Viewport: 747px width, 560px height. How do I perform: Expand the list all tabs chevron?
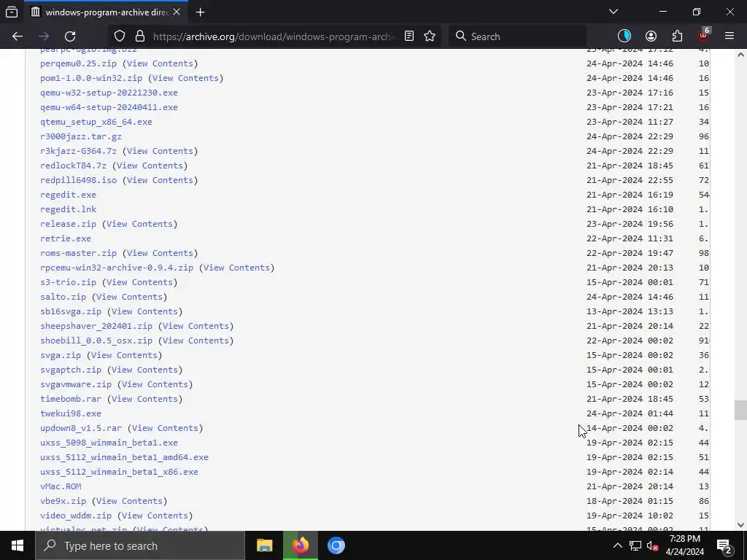pyautogui.click(x=614, y=12)
